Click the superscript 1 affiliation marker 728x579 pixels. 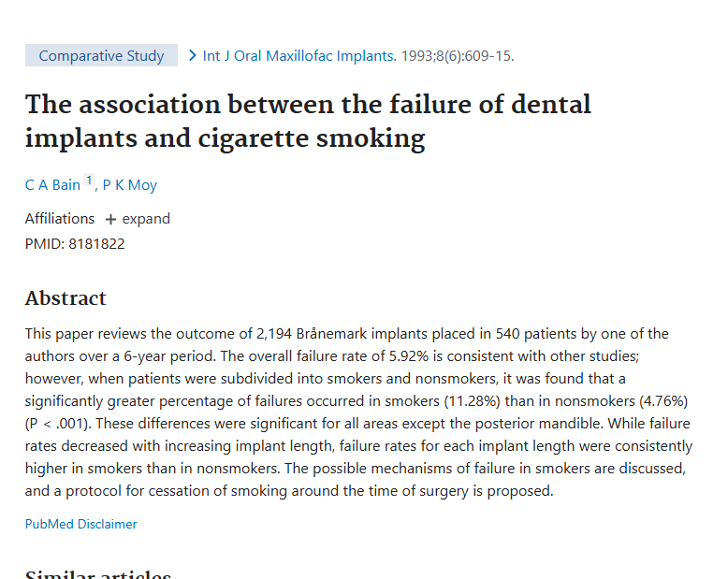click(89, 180)
